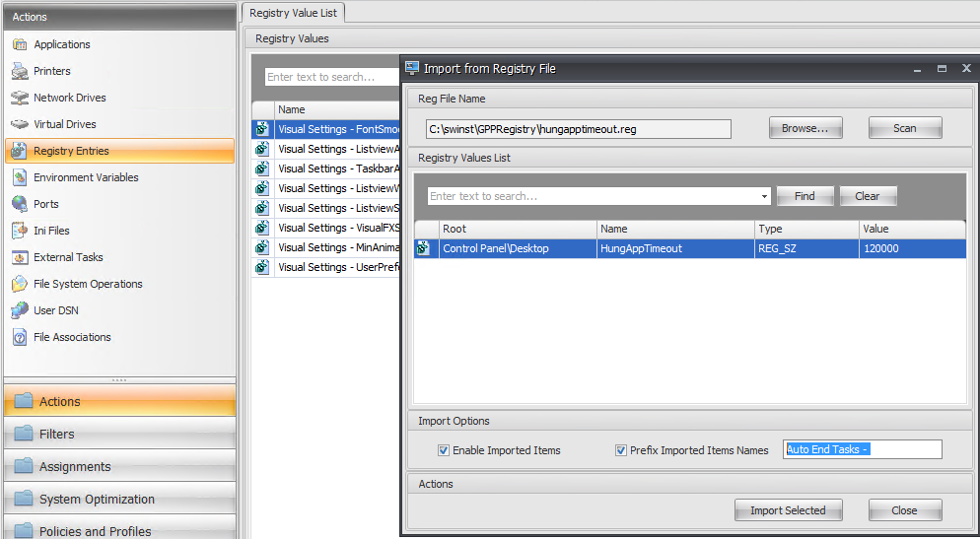Click the User DSN icon

[x=20, y=310]
